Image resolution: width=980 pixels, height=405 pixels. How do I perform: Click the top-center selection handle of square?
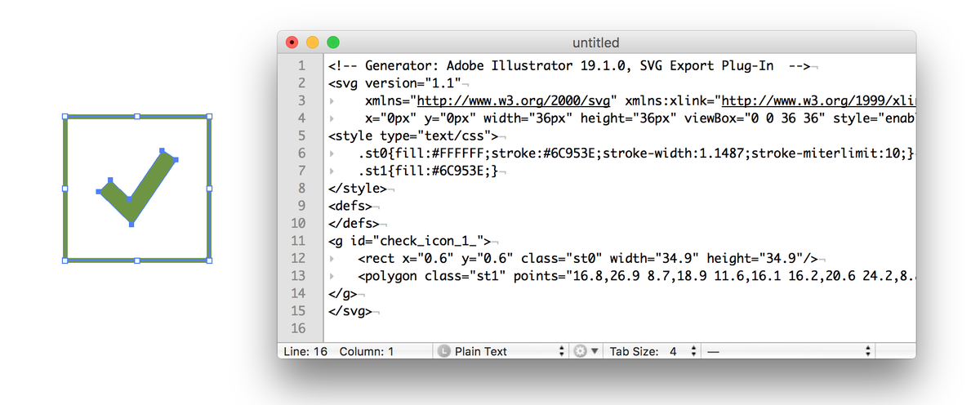137,117
